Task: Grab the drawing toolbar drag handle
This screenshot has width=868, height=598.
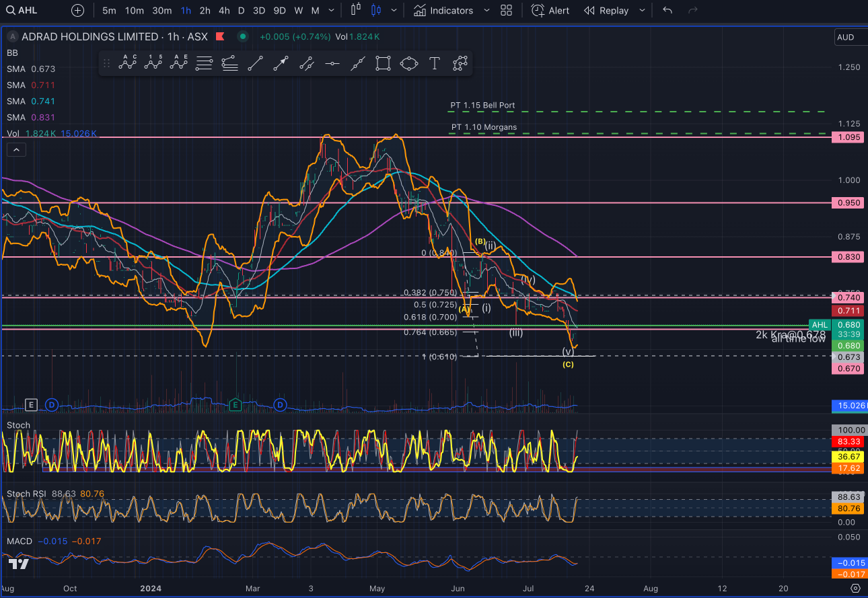Action: tap(106, 64)
